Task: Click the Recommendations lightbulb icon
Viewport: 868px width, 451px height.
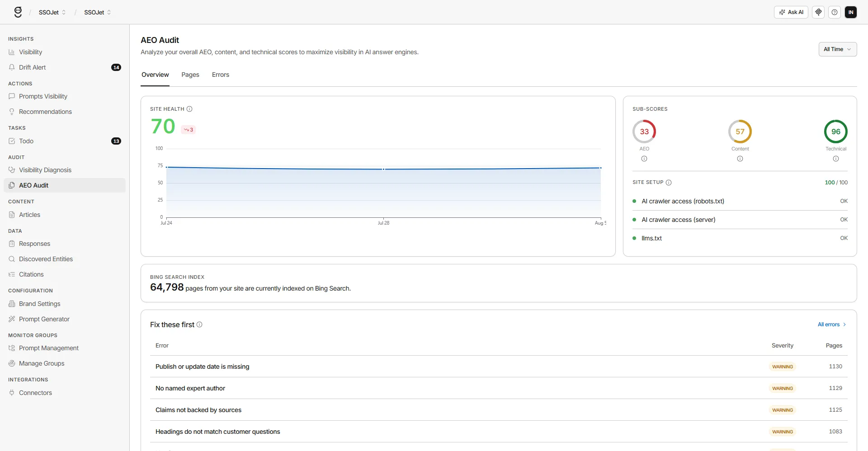Action: (x=12, y=112)
